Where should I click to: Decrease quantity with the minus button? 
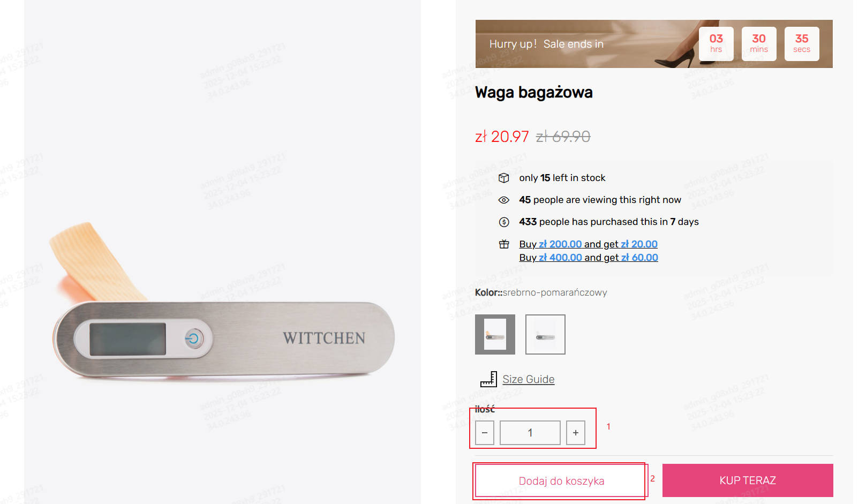point(485,433)
